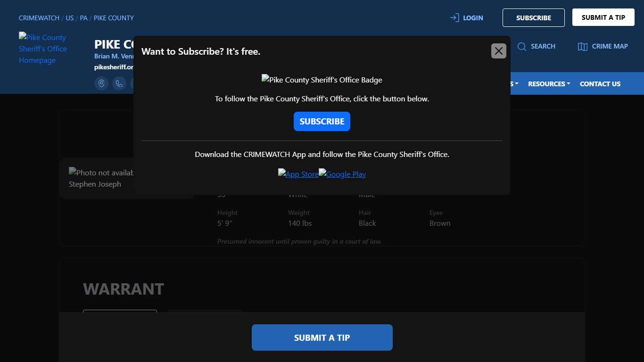This screenshot has width=644, height=362.
Task: Click the phone icon in header
Action: pos(119,83)
